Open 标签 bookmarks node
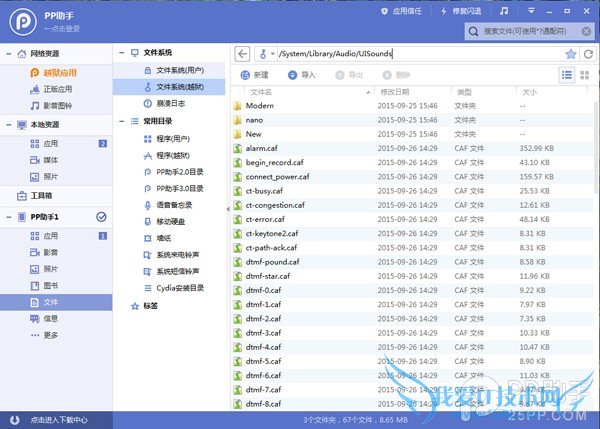Viewport: 600px width, 429px height. point(144,306)
